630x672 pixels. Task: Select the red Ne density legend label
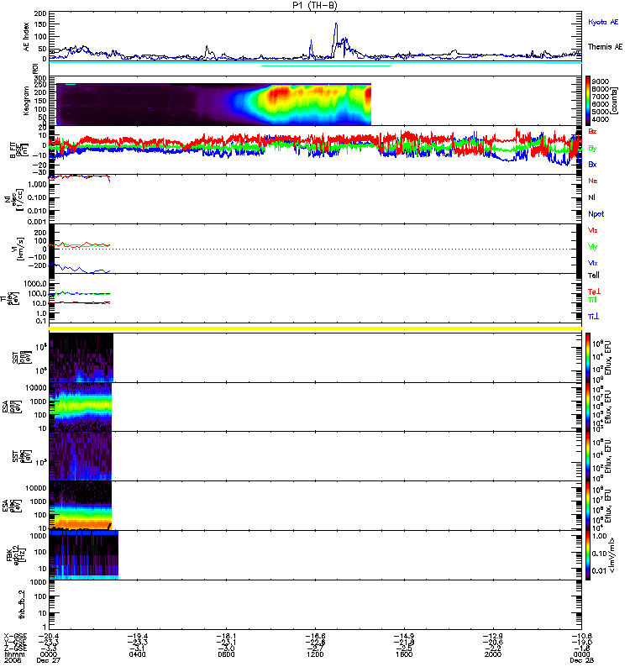(592, 181)
